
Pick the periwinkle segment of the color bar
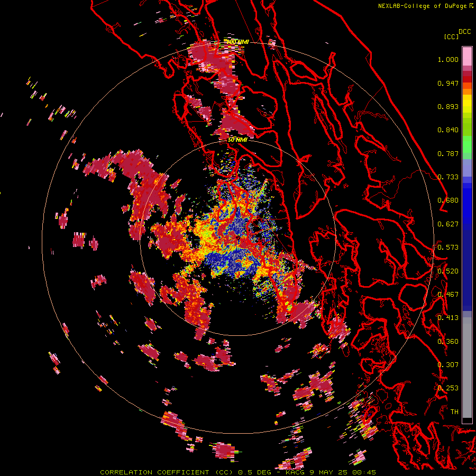467,168
